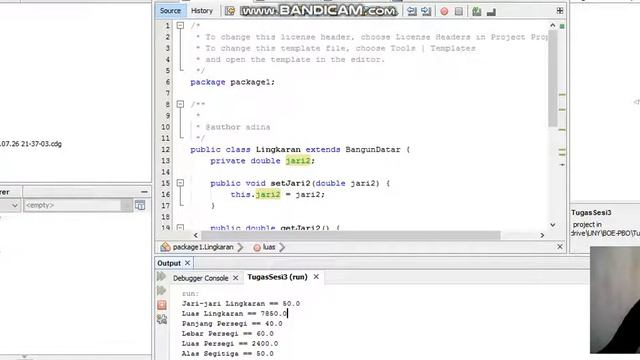640x360 pixels.
Task: Close the TugasSesi3 (run) tab
Action: 316,277
